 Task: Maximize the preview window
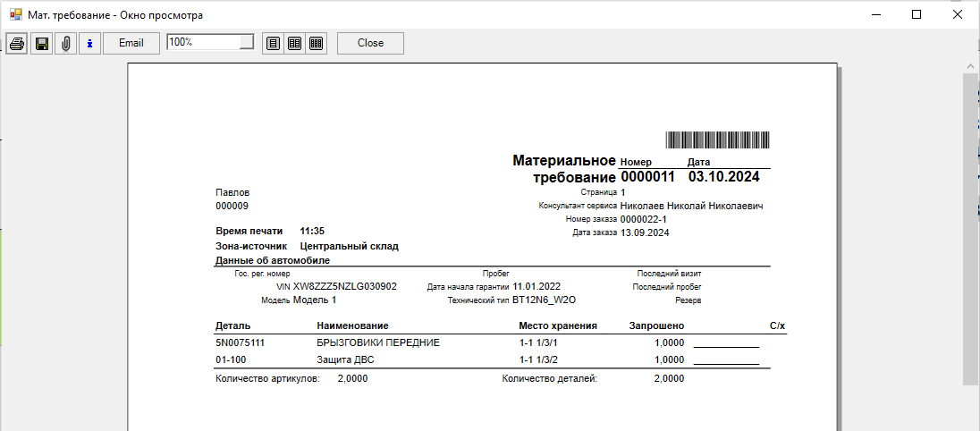tap(917, 14)
